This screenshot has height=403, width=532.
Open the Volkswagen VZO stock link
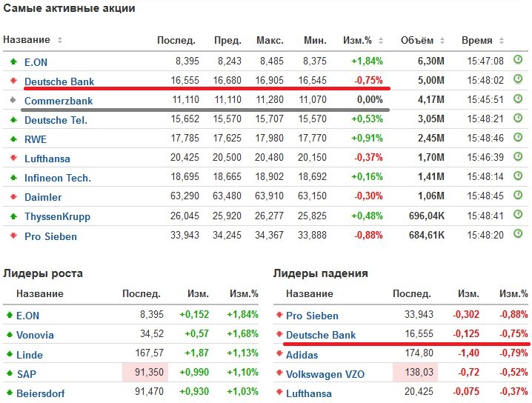pyautogui.click(x=325, y=374)
